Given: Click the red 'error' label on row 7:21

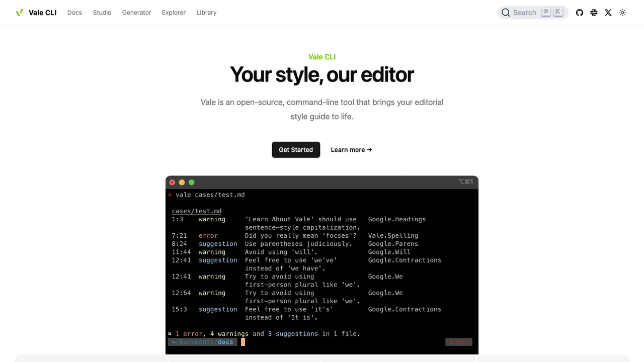Looking at the screenshot, I should click(x=208, y=235).
